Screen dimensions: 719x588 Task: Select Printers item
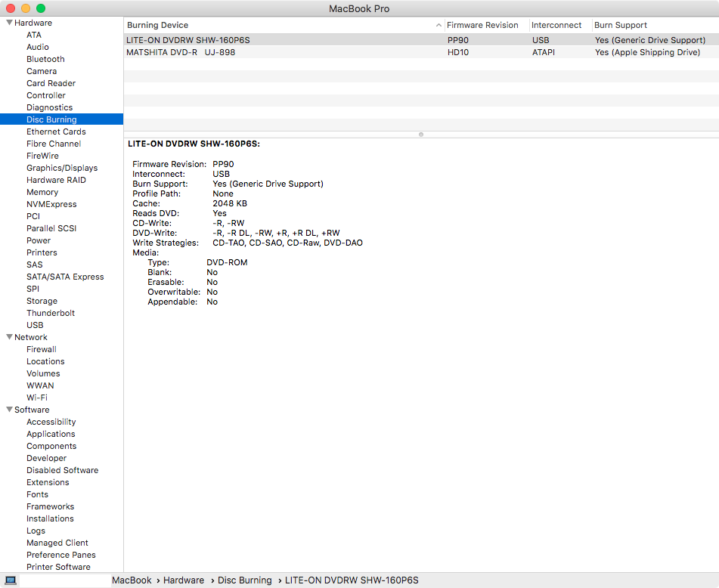(x=42, y=252)
